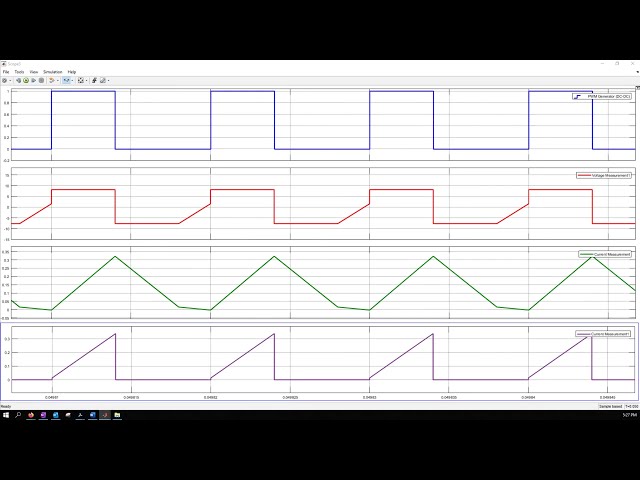Click the T=0.050 time status text
This screenshot has width=640, height=480.
pyautogui.click(x=631, y=406)
